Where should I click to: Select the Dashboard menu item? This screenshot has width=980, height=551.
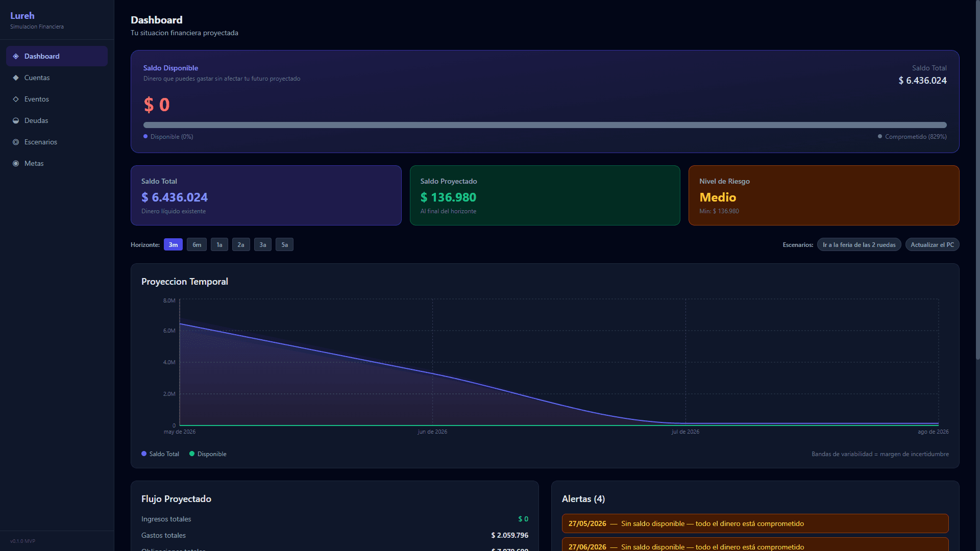[x=57, y=56]
